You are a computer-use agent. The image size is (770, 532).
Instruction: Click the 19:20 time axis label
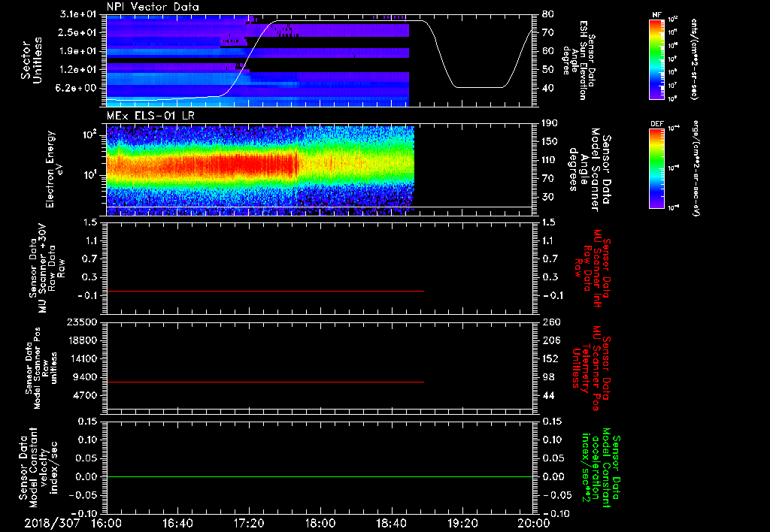462,523
